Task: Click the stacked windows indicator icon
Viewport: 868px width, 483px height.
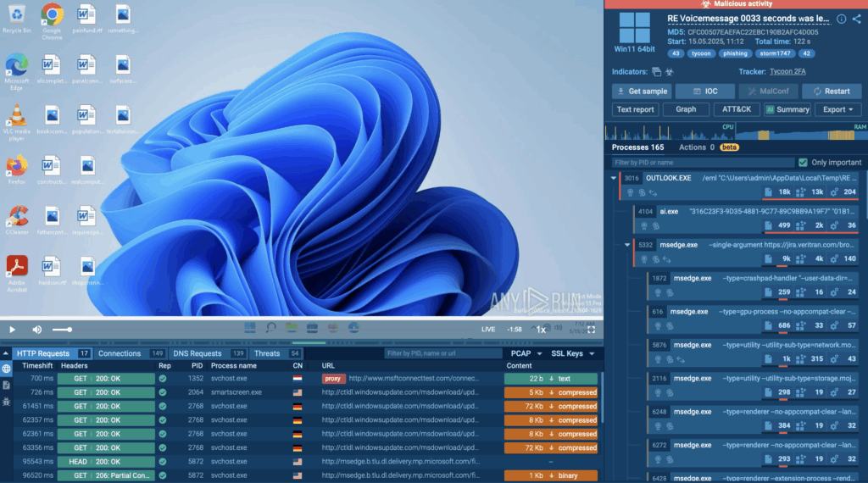Action: pos(657,72)
